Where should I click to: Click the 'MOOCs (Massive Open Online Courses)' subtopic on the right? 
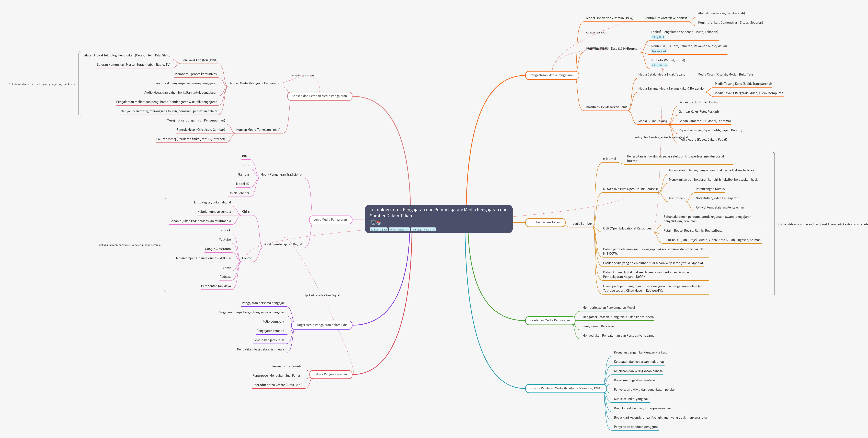point(630,189)
